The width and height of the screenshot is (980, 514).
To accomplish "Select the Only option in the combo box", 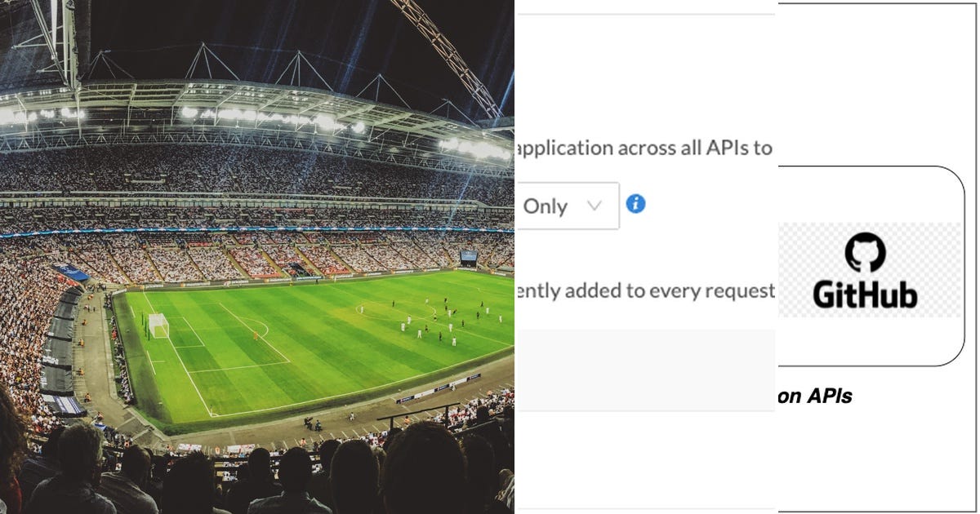I will coord(547,206).
